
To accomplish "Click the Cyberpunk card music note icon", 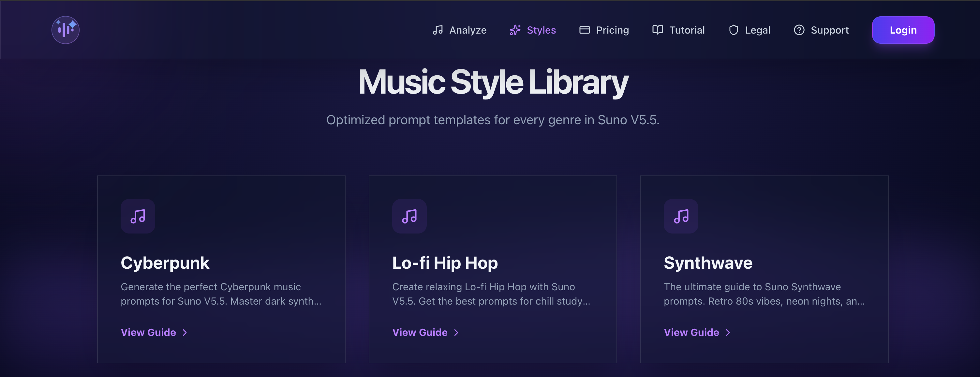I will [x=138, y=216].
